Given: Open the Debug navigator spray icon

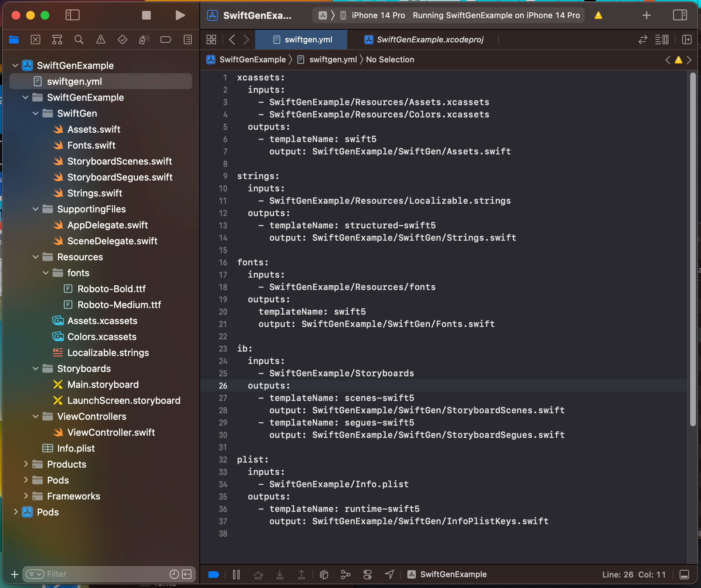Looking at the screenshot, I should [144, 40].
